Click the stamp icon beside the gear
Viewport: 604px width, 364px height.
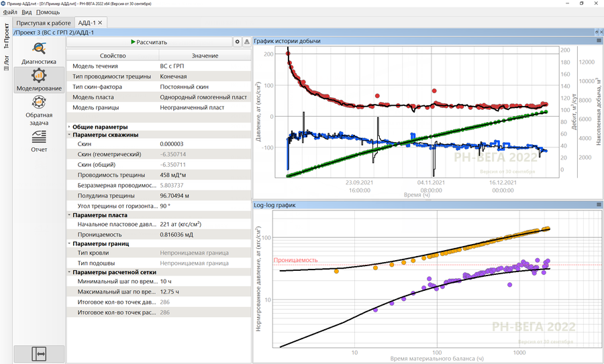[246, 42]
